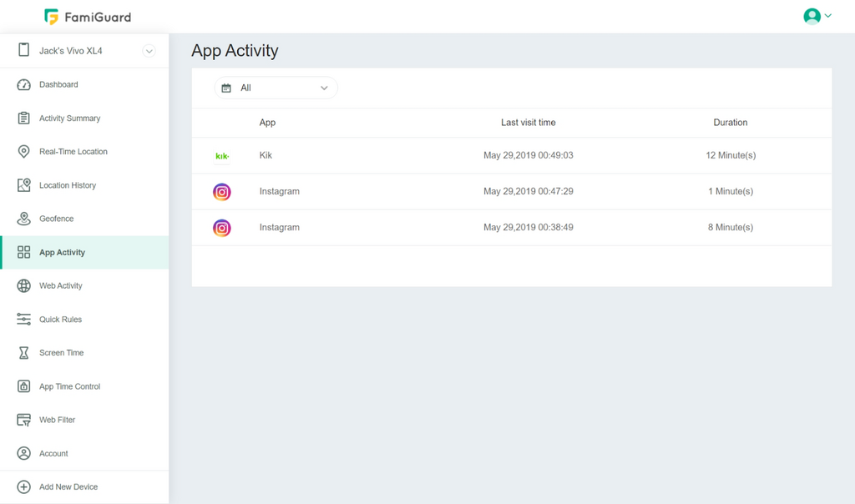Open the All date filter dropdown
The width and height of the screenshot is (855, 504).
276,88
